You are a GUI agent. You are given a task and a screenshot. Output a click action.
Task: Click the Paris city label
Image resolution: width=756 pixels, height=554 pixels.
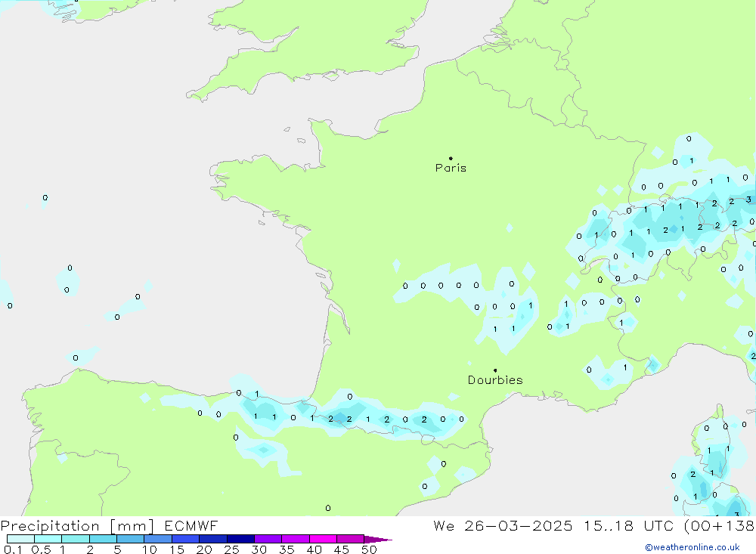tap(451, 168)
